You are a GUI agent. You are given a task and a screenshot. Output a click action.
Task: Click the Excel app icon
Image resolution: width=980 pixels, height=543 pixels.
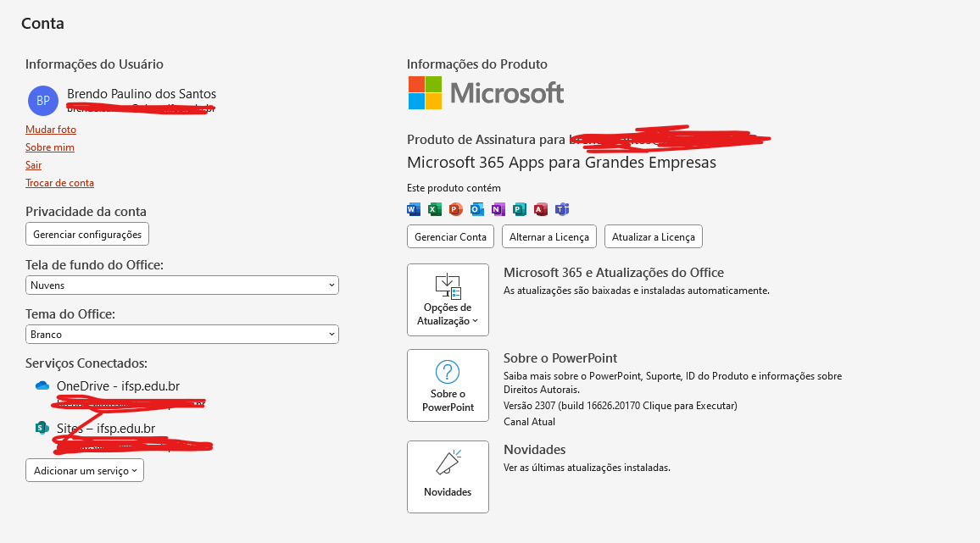tap(435, 209)
